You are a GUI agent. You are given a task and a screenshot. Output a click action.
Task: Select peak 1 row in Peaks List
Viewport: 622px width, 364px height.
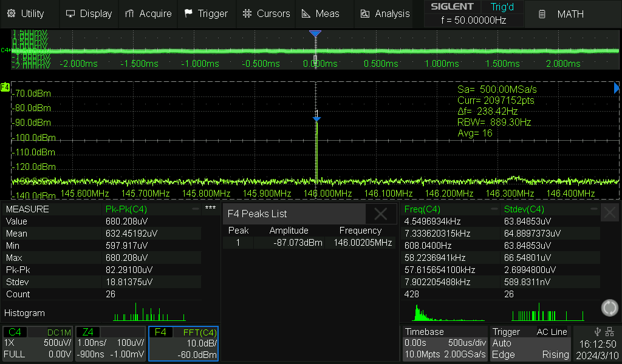point(309,243)
